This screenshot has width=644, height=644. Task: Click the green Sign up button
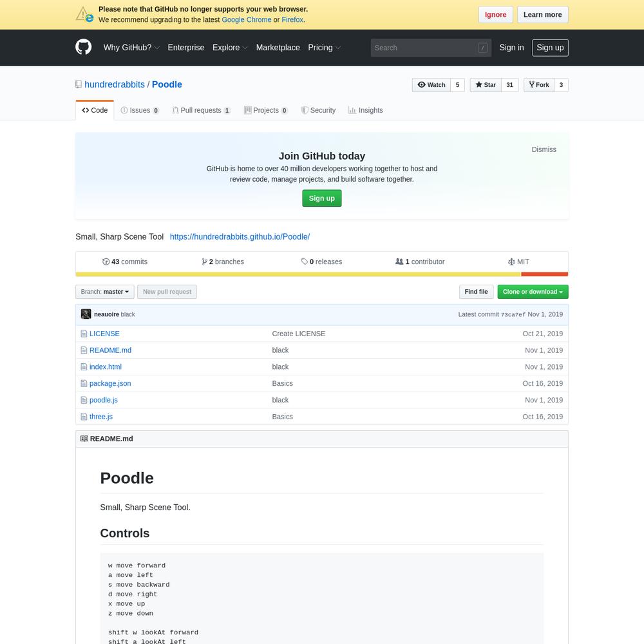click(321, 198)
